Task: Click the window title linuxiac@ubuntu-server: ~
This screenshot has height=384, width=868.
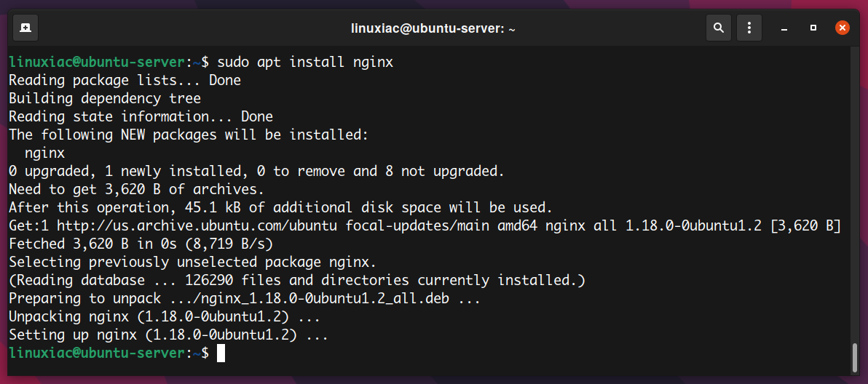Action: click(x=433, y=28)
